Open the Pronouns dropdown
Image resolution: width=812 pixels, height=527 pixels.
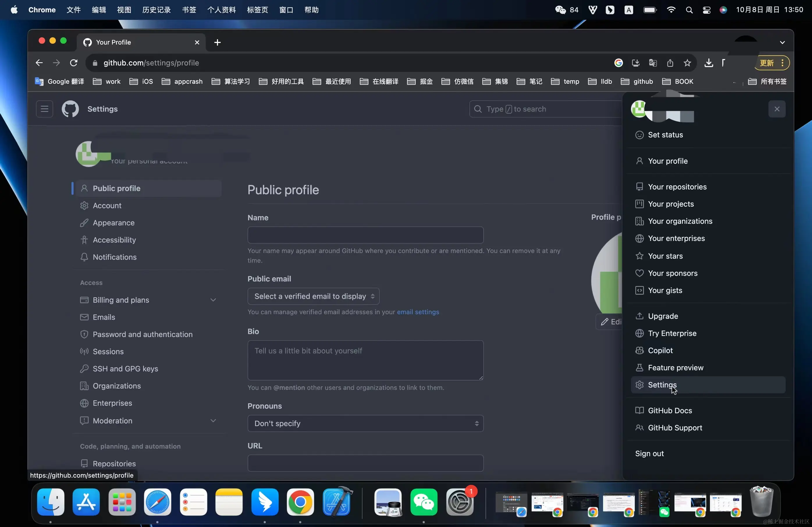(x=365, y=423)
